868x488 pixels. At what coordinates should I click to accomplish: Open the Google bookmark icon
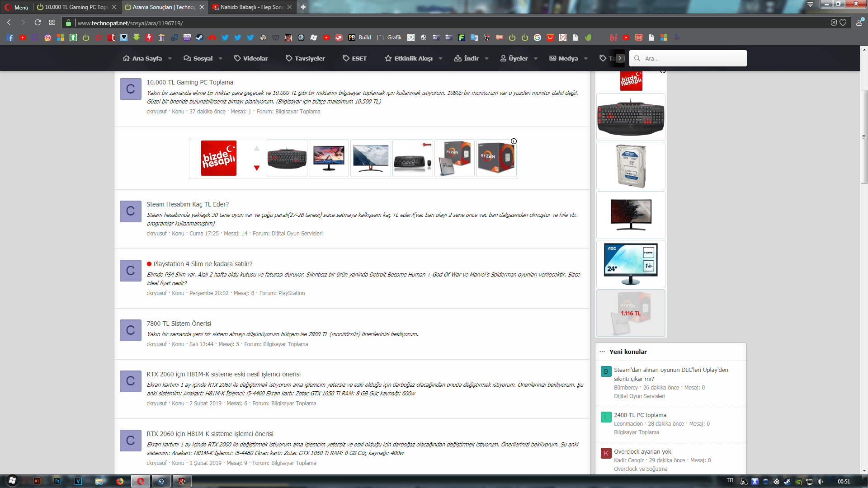coord(538,38)
